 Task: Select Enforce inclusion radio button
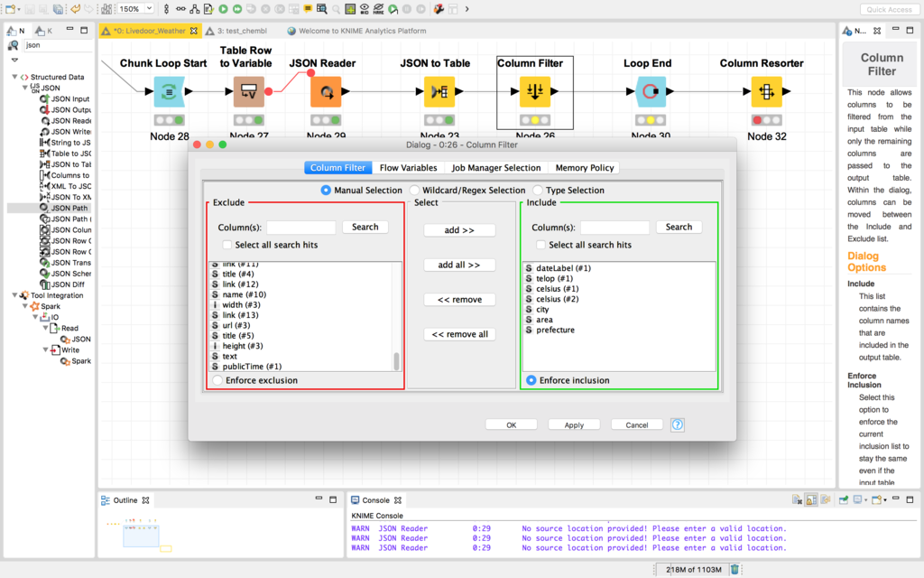[531, 380]
